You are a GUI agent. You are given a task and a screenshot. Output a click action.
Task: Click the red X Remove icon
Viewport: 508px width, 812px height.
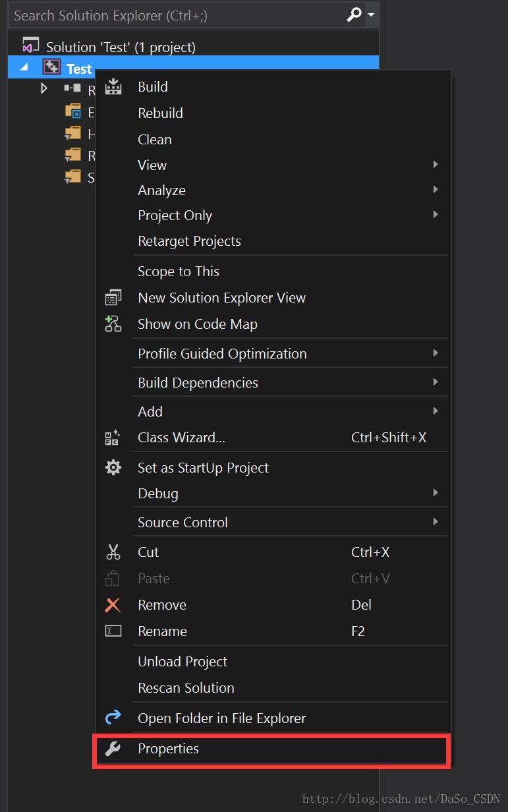click(113, 605)
